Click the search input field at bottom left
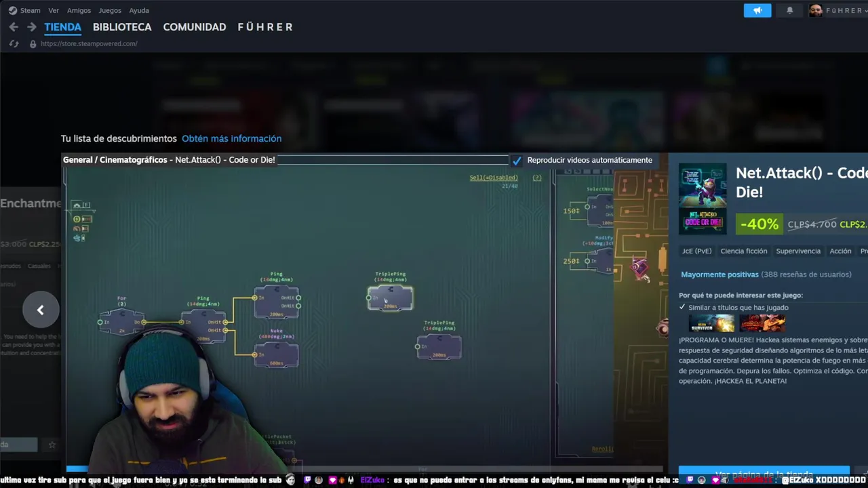 click(18, 445)
